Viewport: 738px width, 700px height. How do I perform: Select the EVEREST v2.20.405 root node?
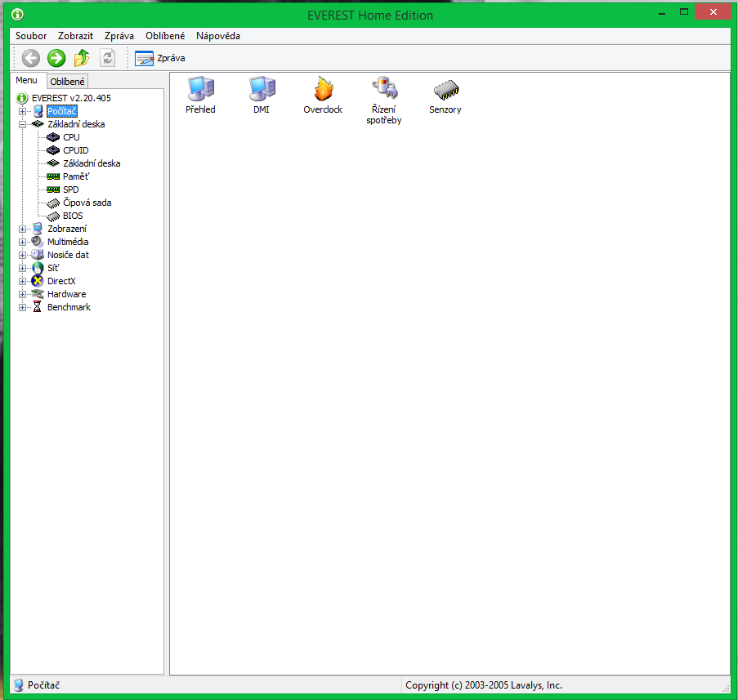click(71, 98)
